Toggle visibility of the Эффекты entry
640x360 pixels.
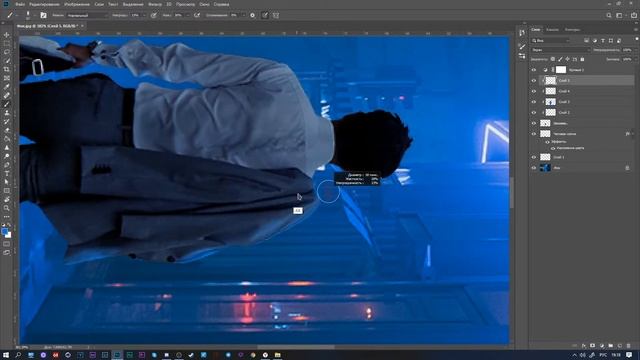[547, 142]
